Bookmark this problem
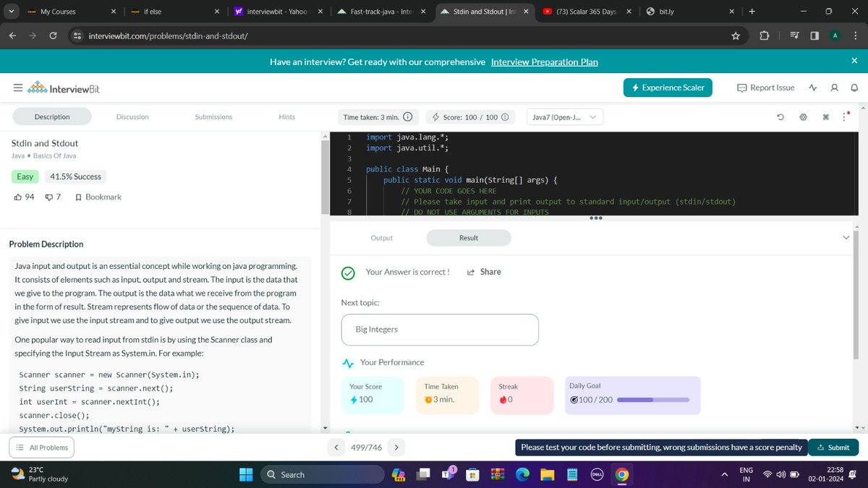 pyautogui.click(x=98, y=197)
